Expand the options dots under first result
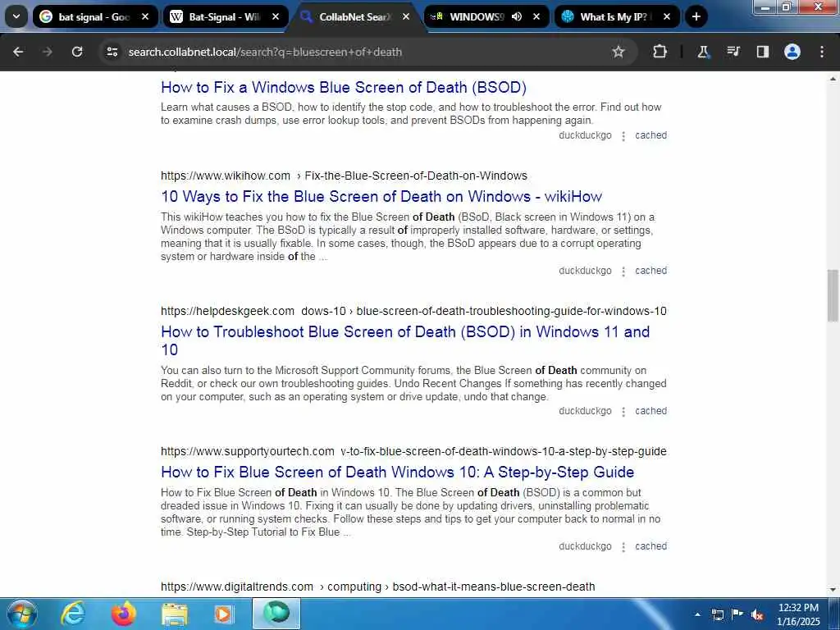 point(623,136)
